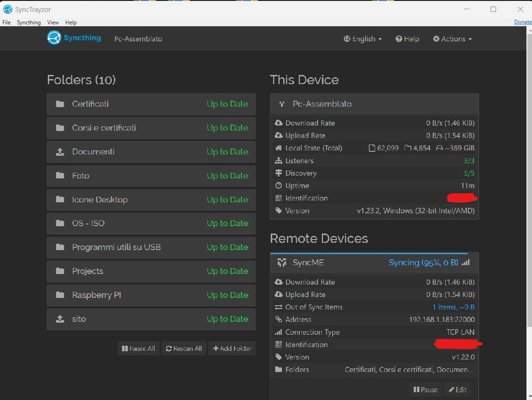The height and width of the screenshot is (400, 532).
Task: Click the SyncME Folders list value
Action: pyautogui.click(x=409, y=369)
